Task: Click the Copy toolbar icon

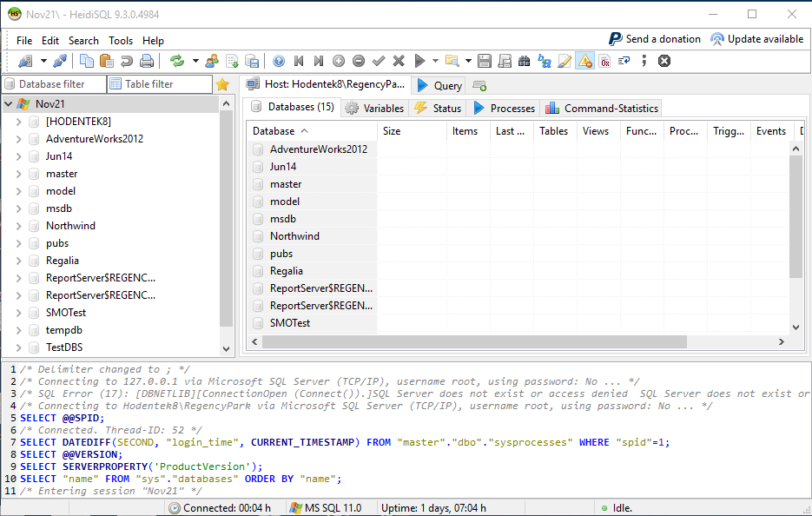Action: pos(87,61)
